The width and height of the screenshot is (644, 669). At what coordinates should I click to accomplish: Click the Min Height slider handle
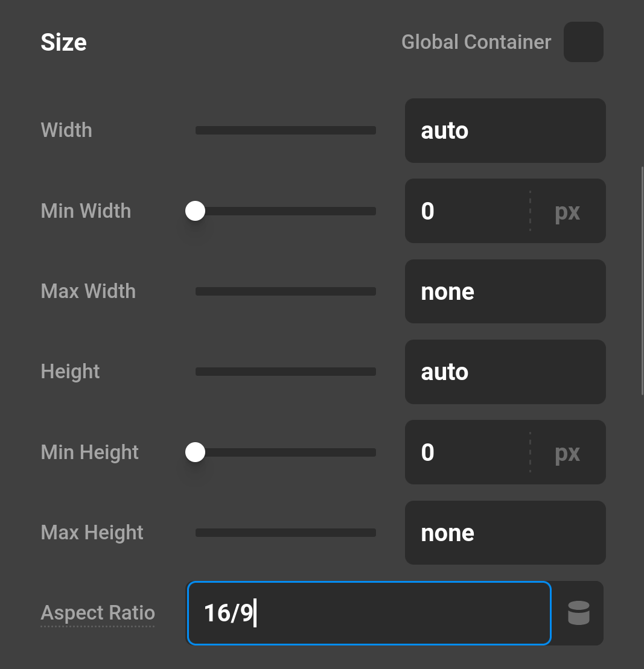194,452
